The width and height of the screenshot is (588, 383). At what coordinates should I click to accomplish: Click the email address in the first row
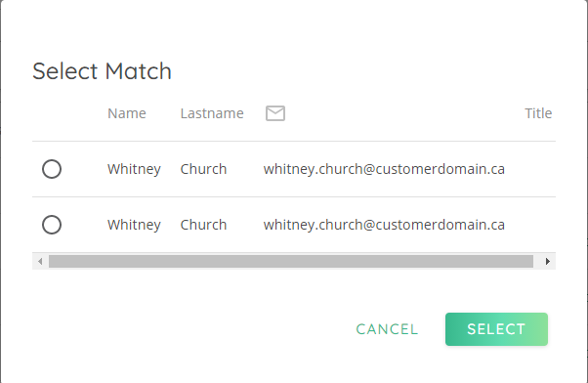384,169
